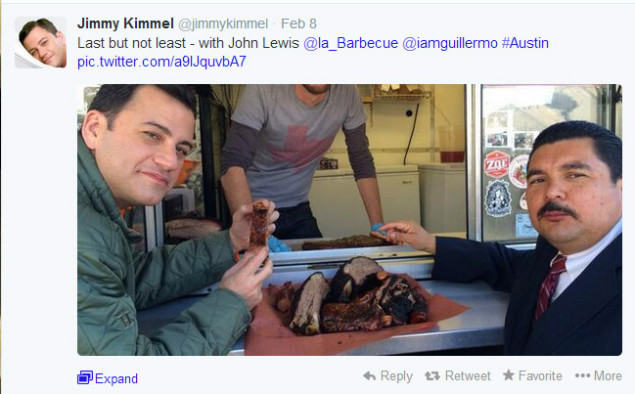This screenshot has width=635, height=394.
Task: Open the #Austin hashtag
Action: coord(525,43)
